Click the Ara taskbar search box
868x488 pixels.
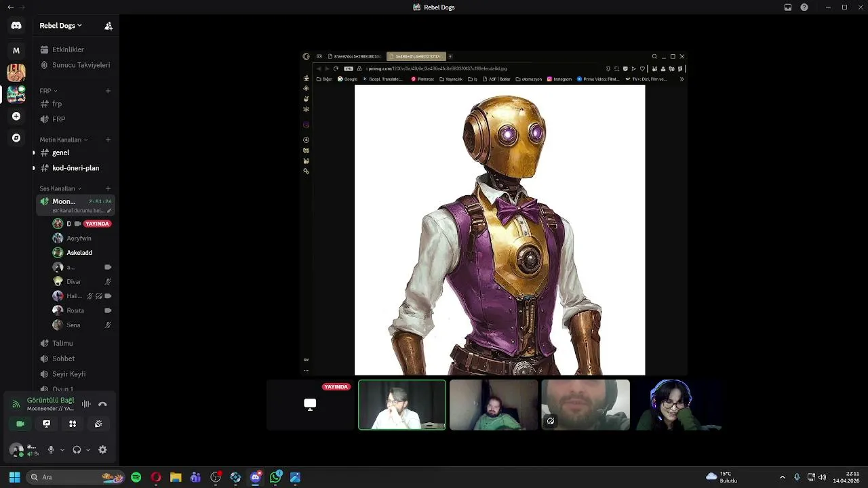(75, 477)
